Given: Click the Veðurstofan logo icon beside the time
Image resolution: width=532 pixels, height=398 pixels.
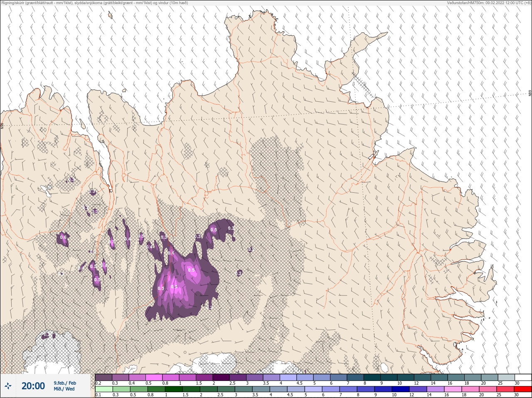Looking at the screenshot, I should [8, 386].
